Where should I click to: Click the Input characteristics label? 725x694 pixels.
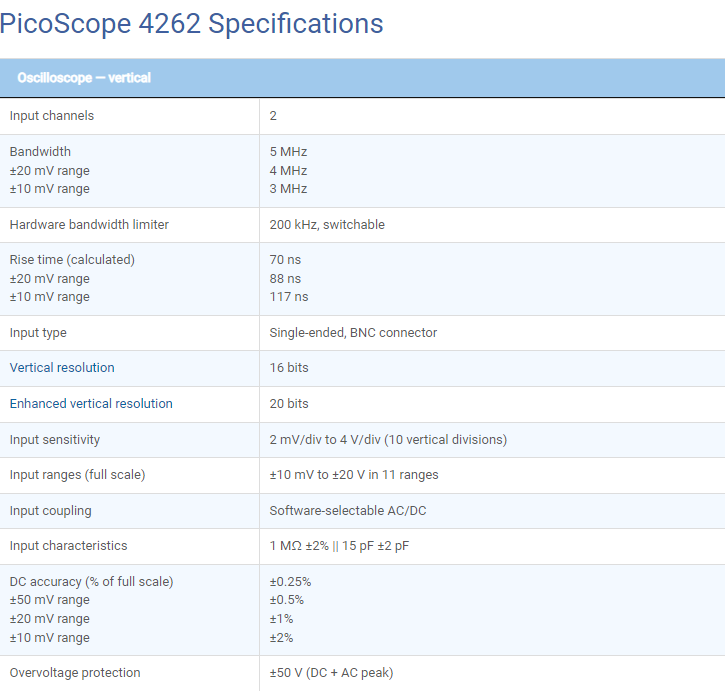[68, 546]
